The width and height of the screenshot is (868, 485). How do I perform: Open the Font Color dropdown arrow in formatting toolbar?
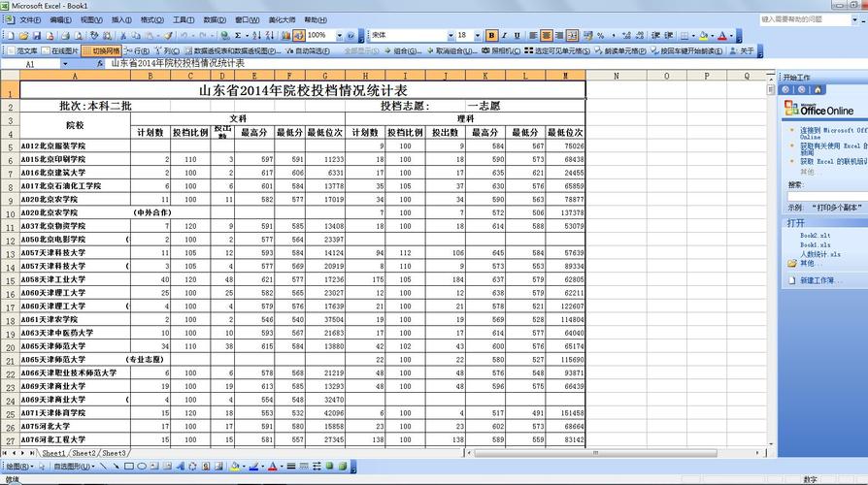[x=731, y=35]
